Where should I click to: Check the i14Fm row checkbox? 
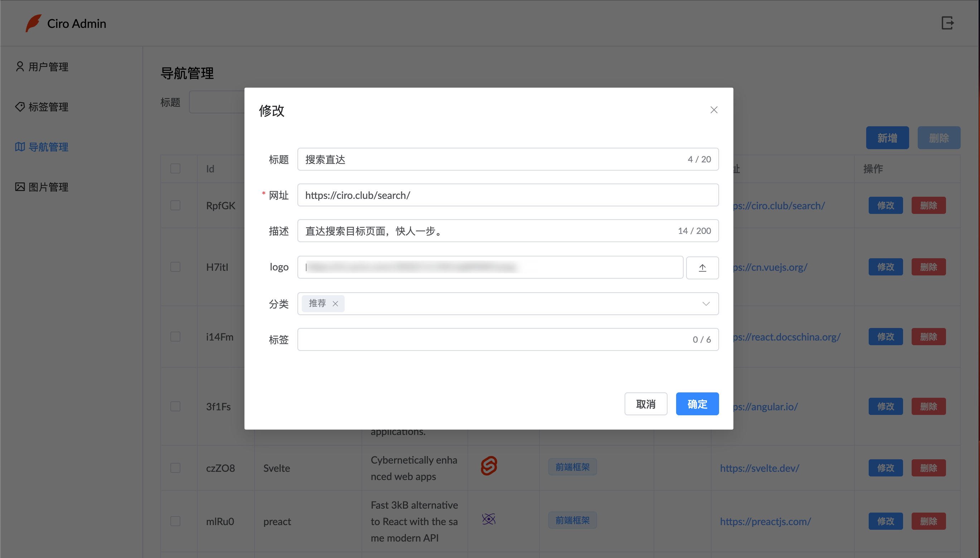point(175,337)
